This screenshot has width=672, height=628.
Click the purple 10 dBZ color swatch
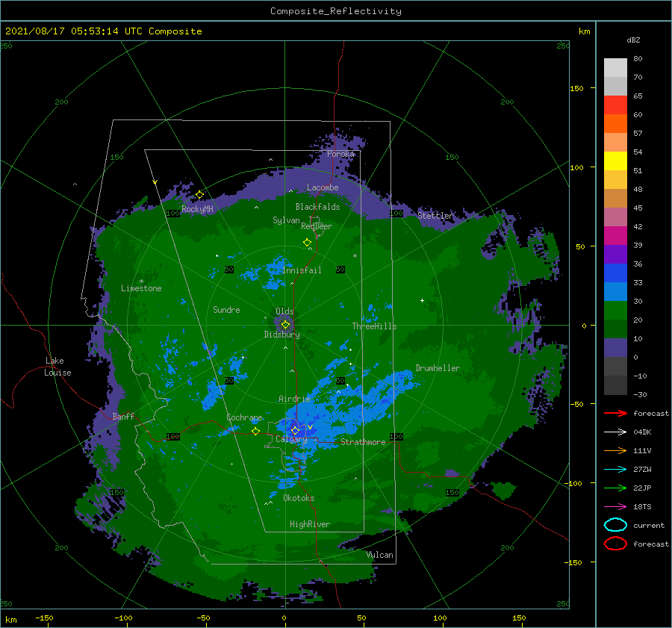coord(615,348)
